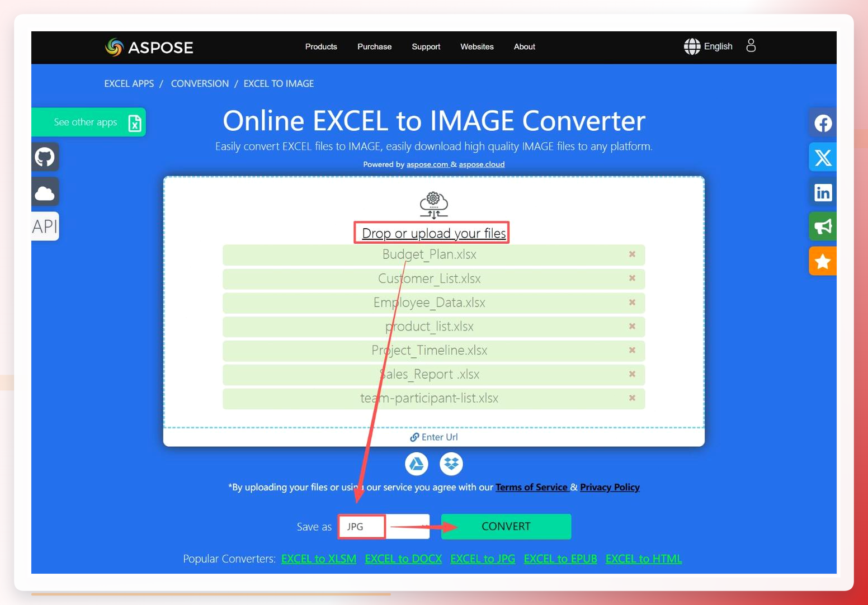Select the team-participant-list.xlsx file name
868x605 pixels.
pos(430,398)
